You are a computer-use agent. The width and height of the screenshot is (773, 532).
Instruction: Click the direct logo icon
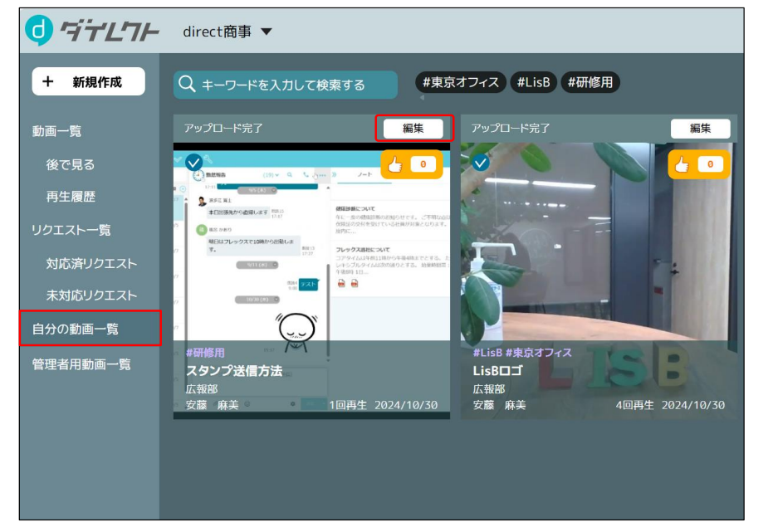(39, 31)
